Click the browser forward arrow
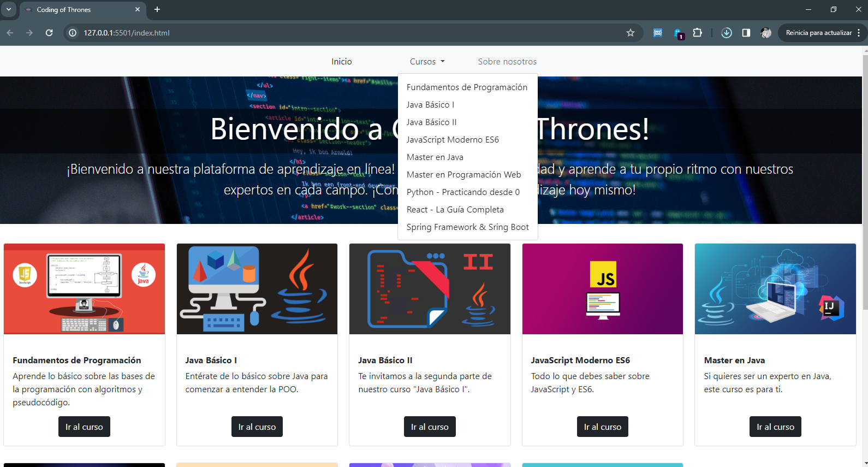868x467 pixels. pyautogui.click(x=29, y=33)
